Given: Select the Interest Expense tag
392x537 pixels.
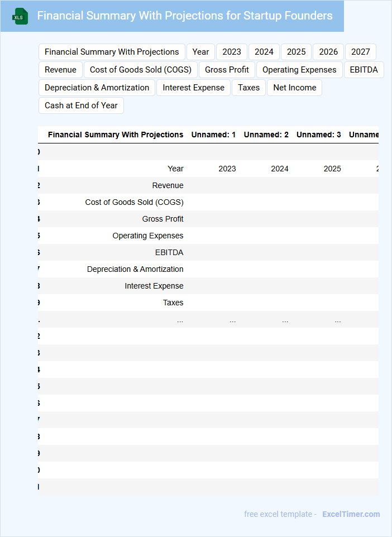Looking at the screenshot, I should click(193, 88).
